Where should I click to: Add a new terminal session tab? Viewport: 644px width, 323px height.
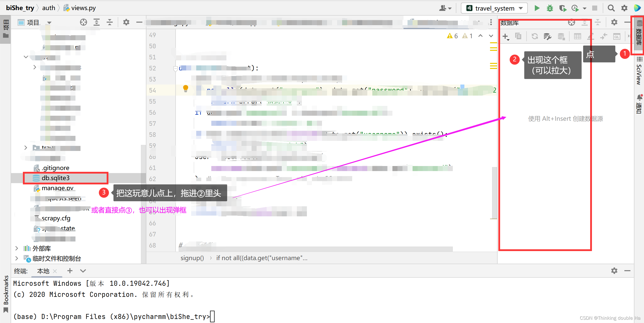70,271
